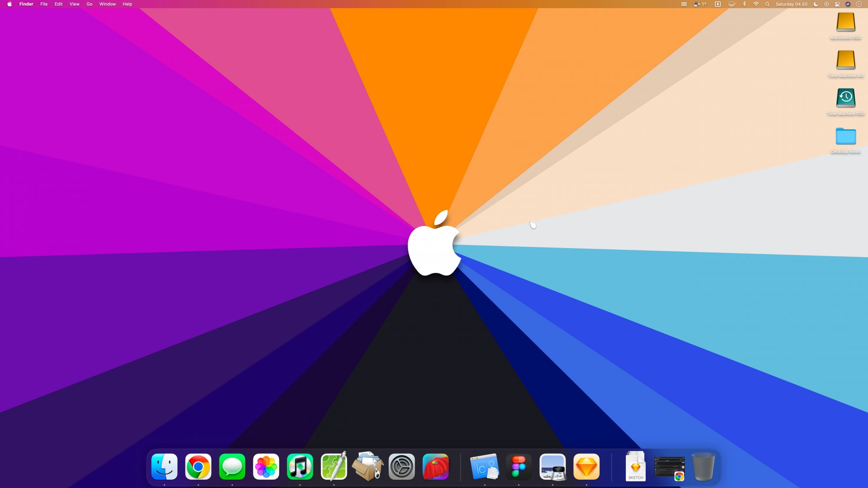Screen dimensions: 868x488
Task: Open the Now Playing play-circle icon
Action: 827,4
